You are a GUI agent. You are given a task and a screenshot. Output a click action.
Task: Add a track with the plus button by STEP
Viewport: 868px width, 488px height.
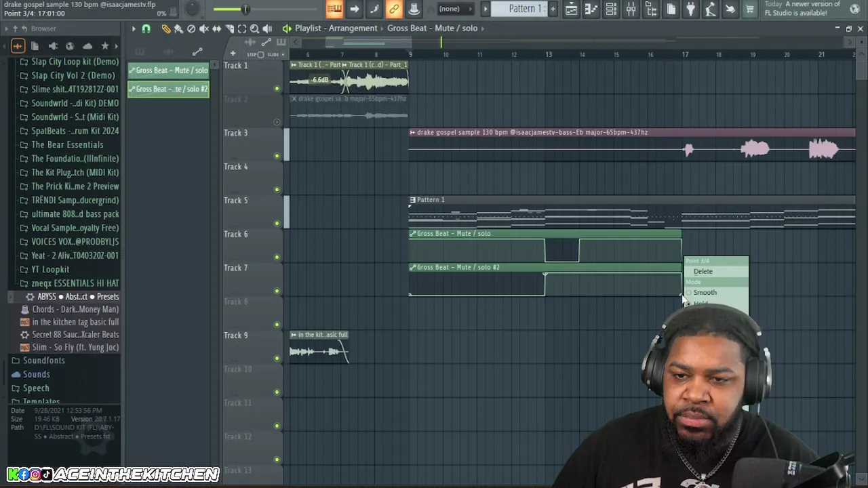[x=233, y=54]
